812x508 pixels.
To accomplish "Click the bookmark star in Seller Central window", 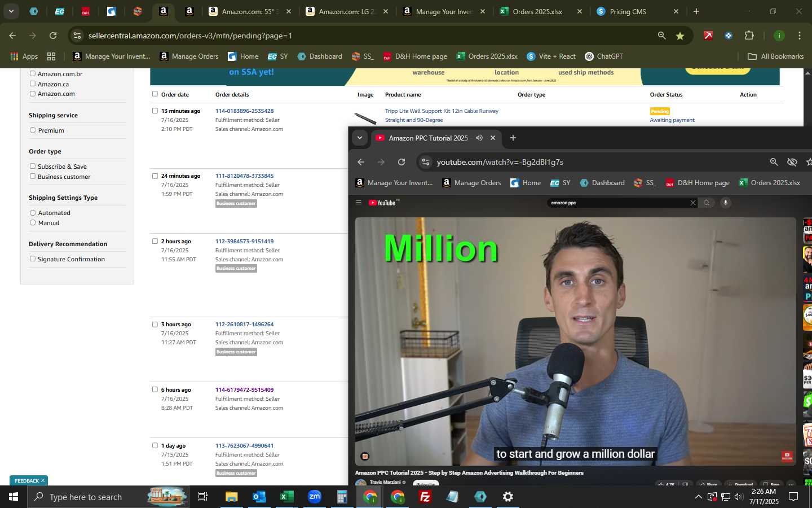I will pyautogui.click(x=680, y=36).
